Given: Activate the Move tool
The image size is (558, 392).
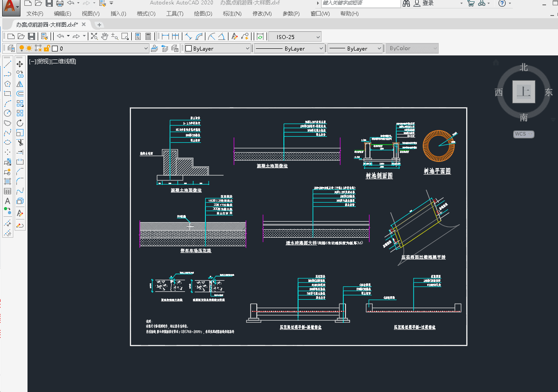Looking at the screenshot, I should coord(20,64).
